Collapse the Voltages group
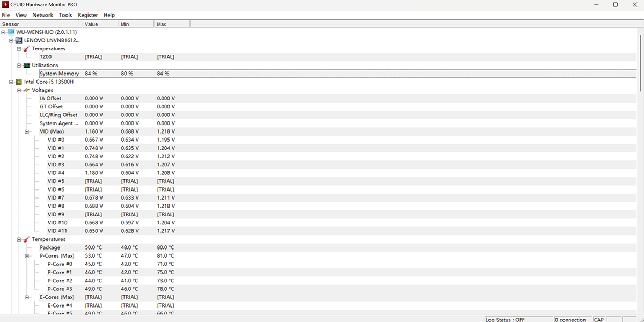This screenshot has height=322, width=644. click(19, 90)
